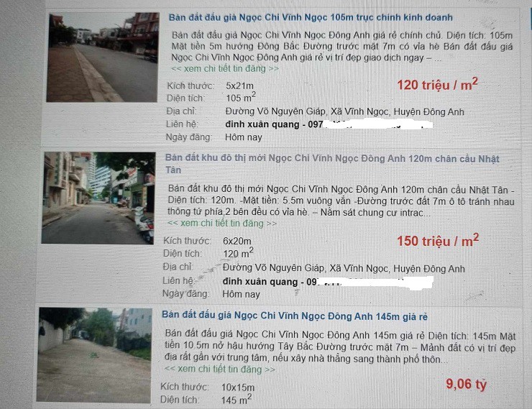The width and height of the screenshot is (532, 409).
Task: Open the 145m giá rẻ listing title
Action: (295, 316)
